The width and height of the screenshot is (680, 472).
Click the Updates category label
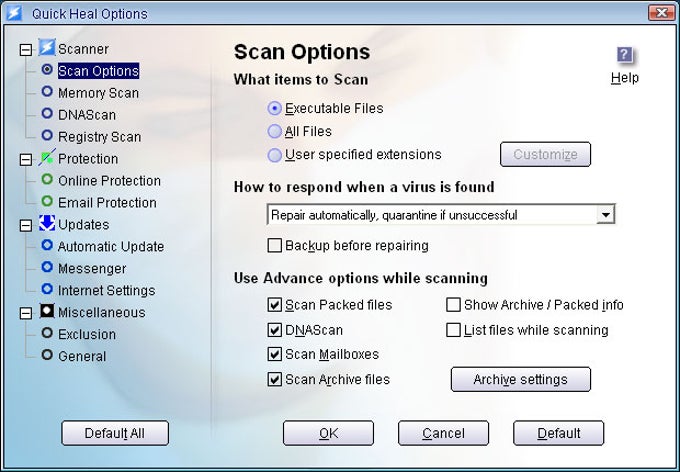(x=83, y=225)
